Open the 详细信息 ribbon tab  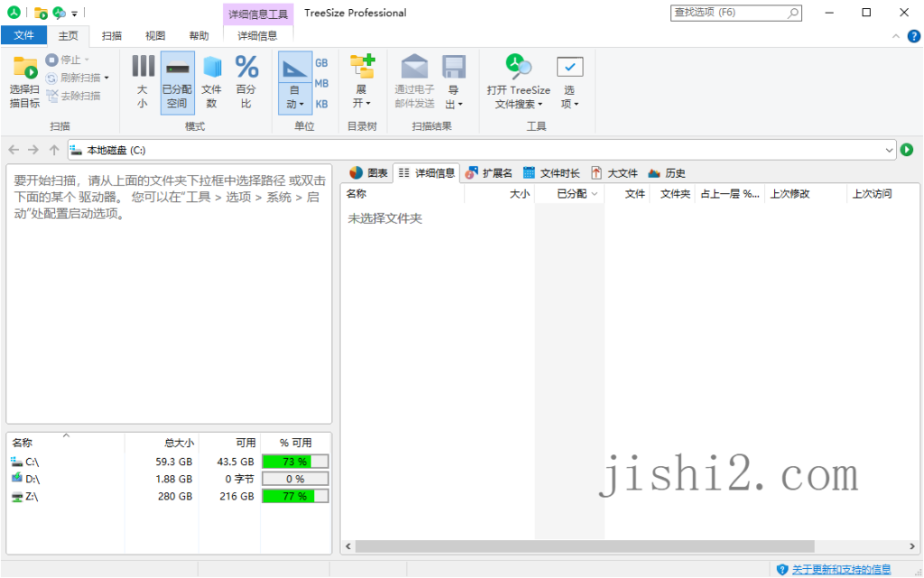(x=257, y=36)
